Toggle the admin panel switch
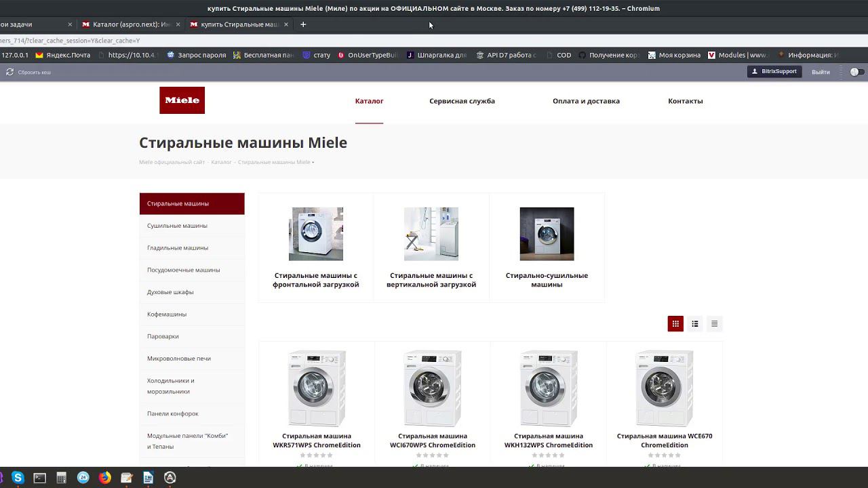The height and width of the screenshot is (488, 868). click(x=856, y=72)
